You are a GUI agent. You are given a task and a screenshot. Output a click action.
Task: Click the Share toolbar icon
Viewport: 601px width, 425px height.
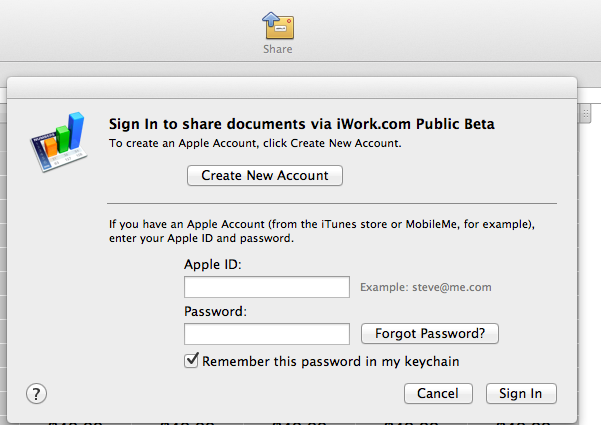click(278, 25)
